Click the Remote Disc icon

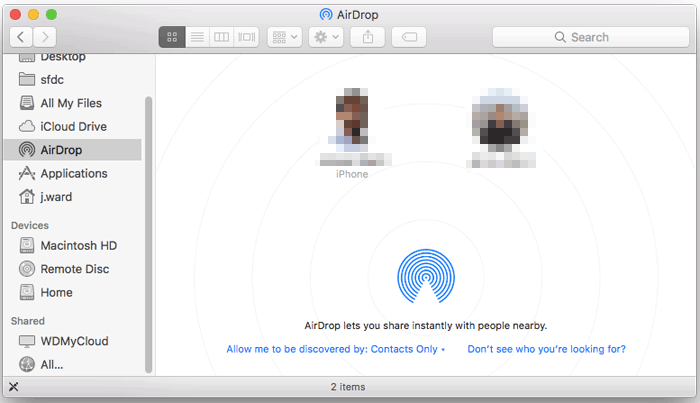point(27,269)
